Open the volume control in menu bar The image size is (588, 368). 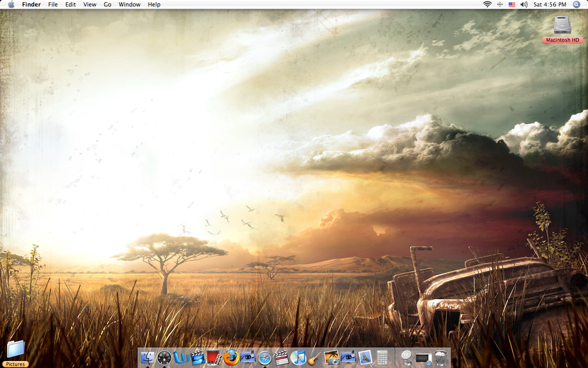click(x=524, y=5)
